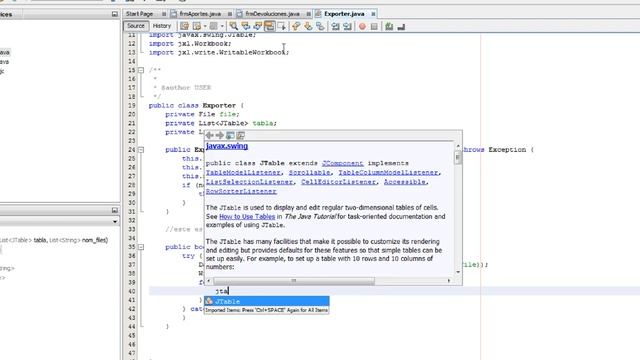Toggle Rectangular Selection mode

coord(282,27)
